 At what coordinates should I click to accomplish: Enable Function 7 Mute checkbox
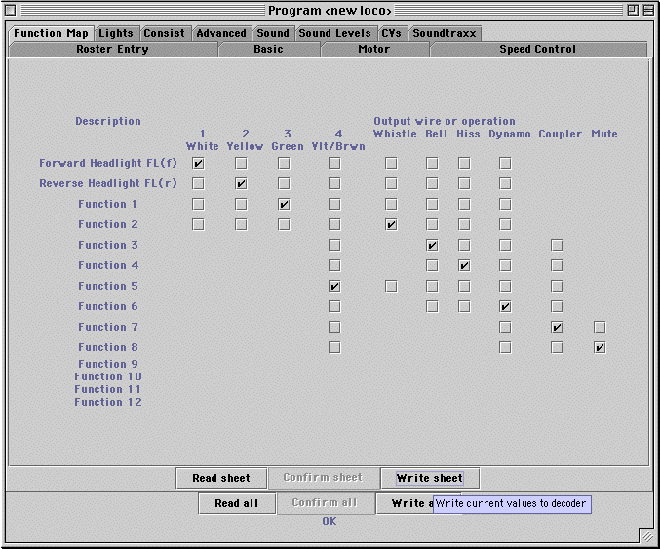click(x=600, y=327)
